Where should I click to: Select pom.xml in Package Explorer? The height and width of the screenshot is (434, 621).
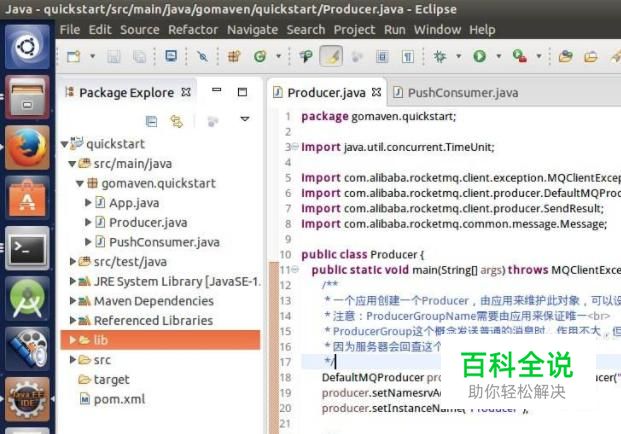point(112,399)
